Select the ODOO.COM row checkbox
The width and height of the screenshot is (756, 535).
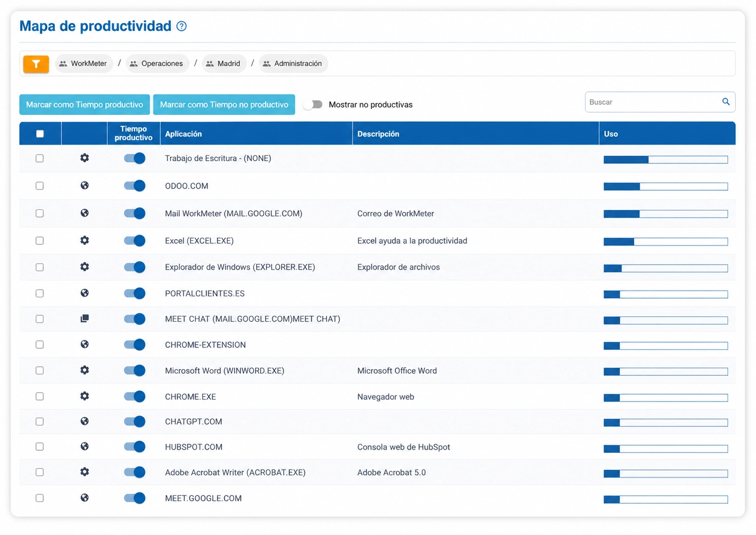pyautogui.click(x=40, y=186)
